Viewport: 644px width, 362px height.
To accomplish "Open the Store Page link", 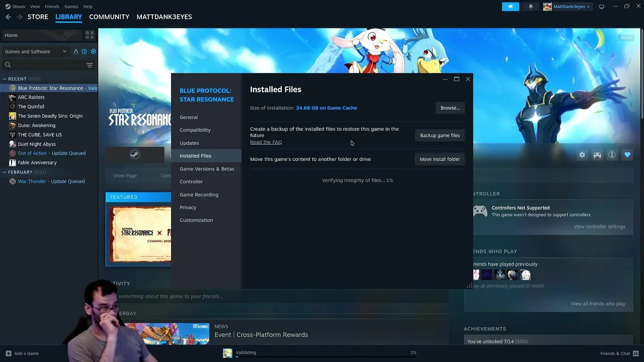I will tap(125, 175).
